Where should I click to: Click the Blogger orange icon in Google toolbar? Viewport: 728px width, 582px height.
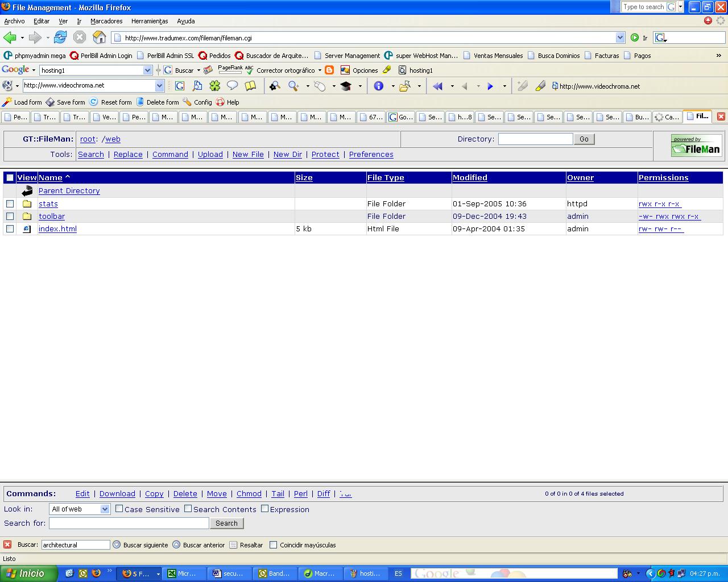coord(329,70)
